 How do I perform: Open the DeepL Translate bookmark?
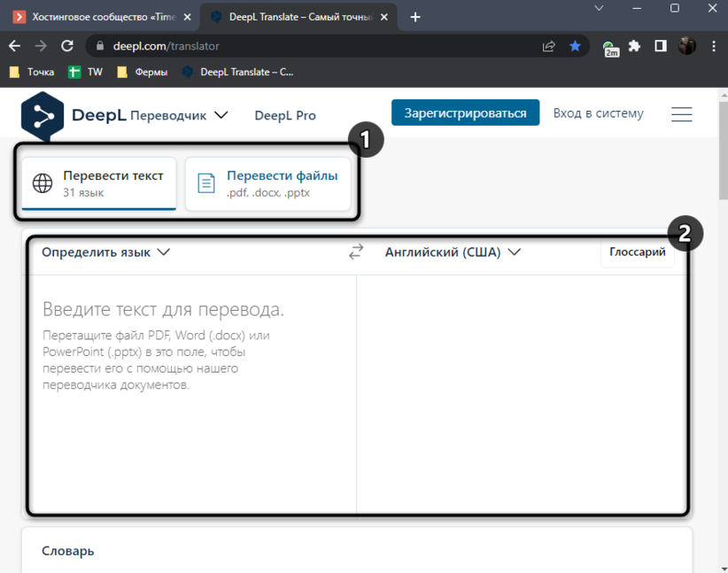(237, 72)
